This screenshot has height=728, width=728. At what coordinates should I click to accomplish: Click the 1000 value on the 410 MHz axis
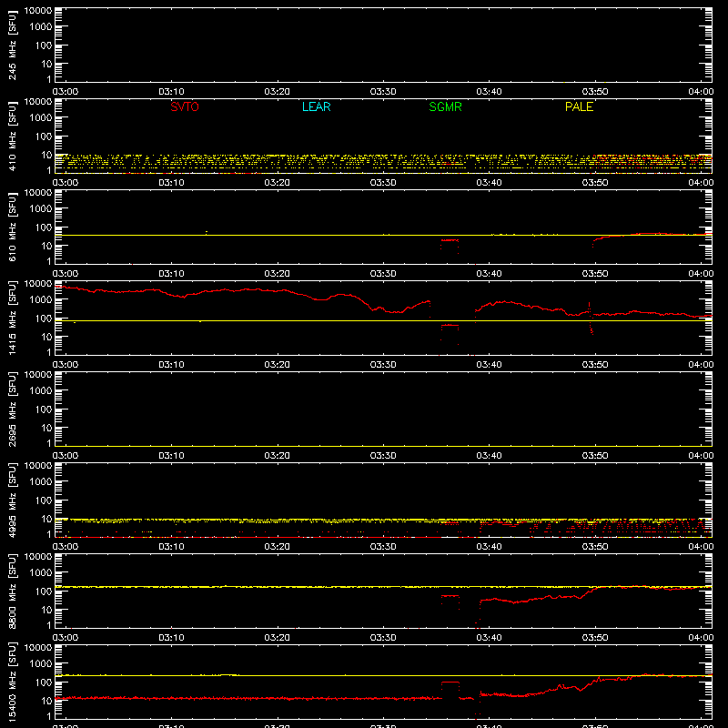pos(41,118)
